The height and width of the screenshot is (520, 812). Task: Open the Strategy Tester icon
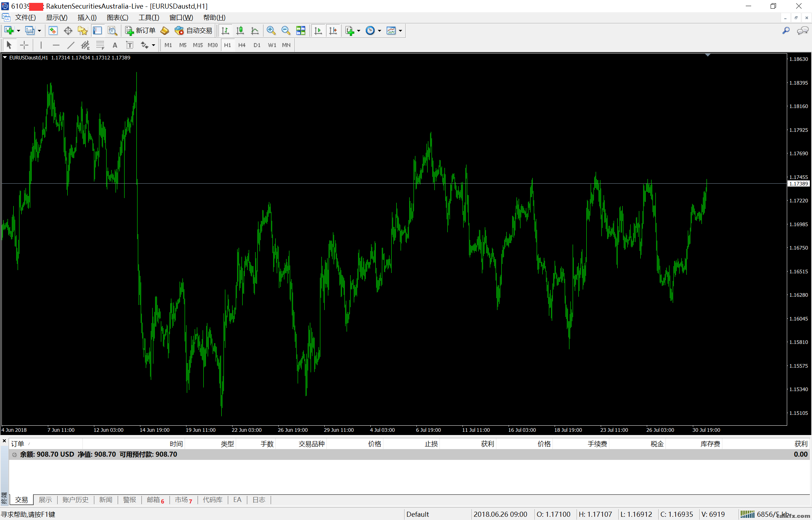[x=112, y=31]
